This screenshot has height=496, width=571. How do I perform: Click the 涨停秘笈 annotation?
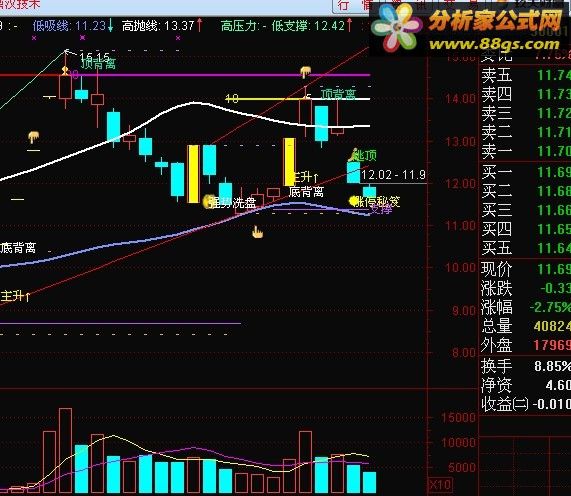pyautogui.click(x=378, y=201)
